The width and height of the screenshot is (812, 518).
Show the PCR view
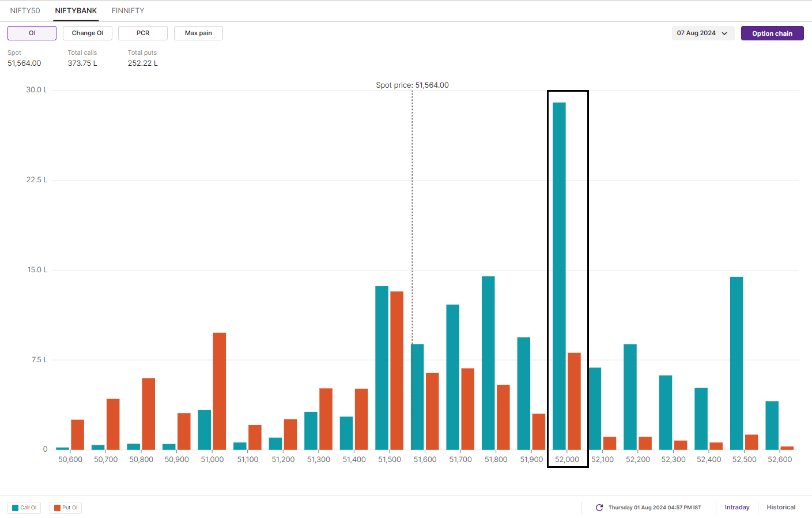point(143,33)
